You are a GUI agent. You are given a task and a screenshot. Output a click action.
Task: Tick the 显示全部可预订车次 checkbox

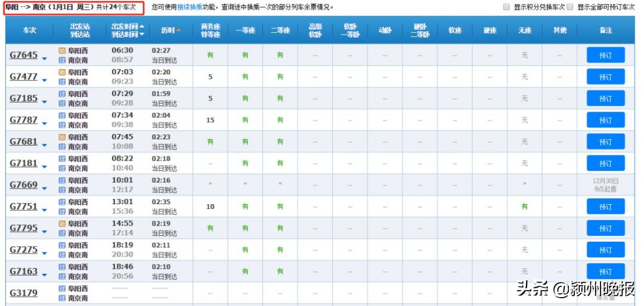click(x=569, y=7)
